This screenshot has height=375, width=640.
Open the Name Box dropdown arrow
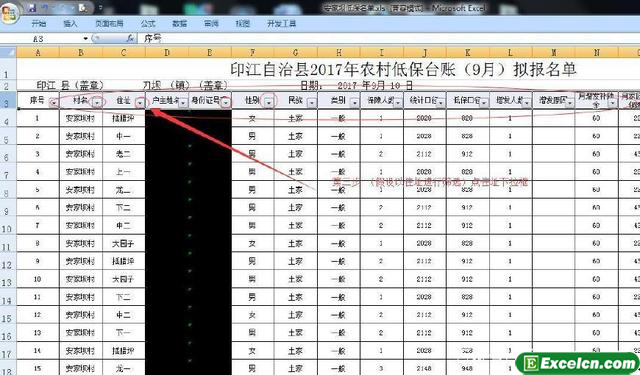click(85, 38)
